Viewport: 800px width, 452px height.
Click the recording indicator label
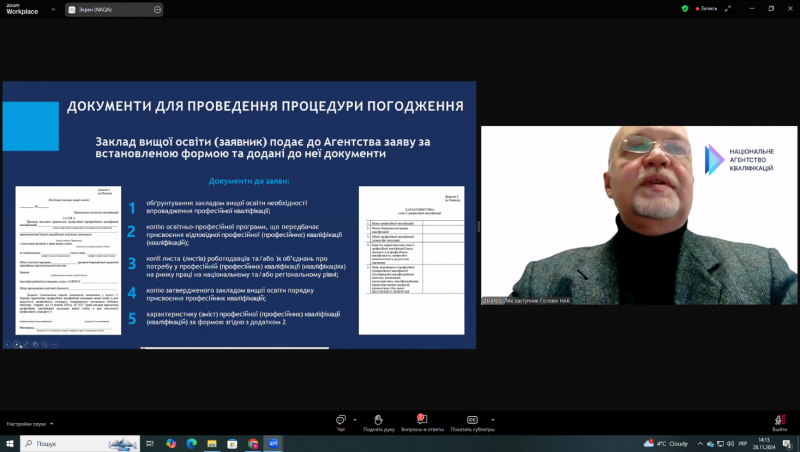coord(705,8)
